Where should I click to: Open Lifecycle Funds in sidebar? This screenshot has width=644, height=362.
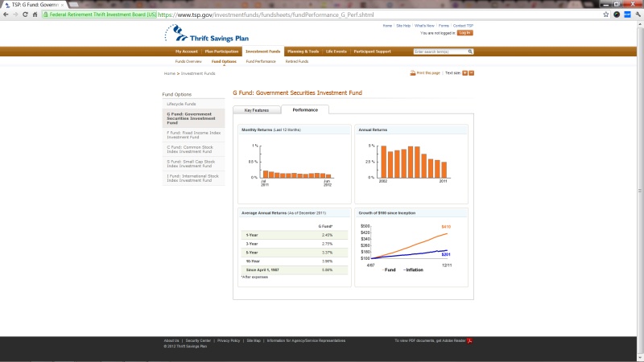193,104
